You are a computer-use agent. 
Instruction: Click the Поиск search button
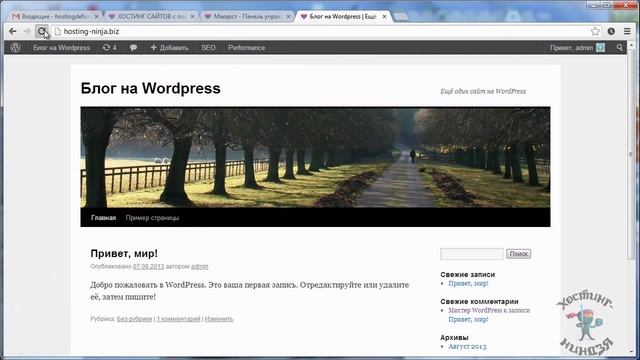click(x=518, y=254)
